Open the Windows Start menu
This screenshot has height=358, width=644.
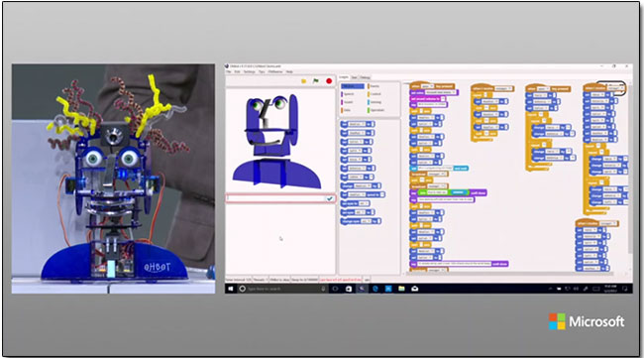tap(231, 289)
